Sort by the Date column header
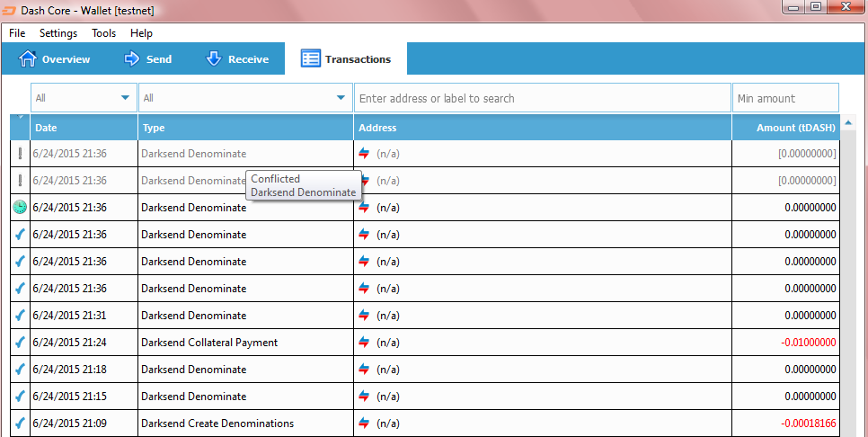 click(84, 128)
